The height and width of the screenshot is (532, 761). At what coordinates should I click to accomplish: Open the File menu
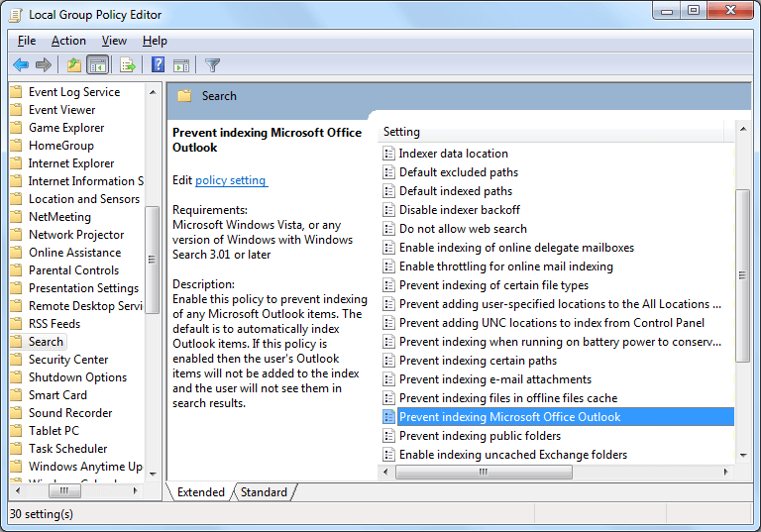(27, 41)
